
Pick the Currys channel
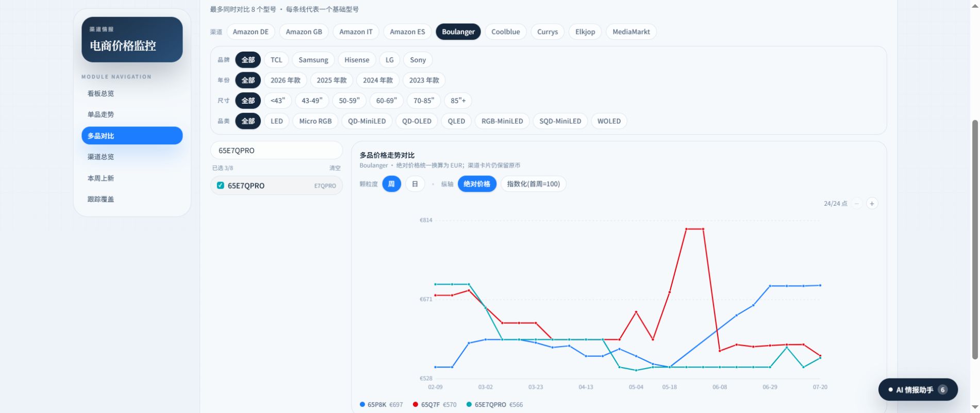[x=547, y=32]
